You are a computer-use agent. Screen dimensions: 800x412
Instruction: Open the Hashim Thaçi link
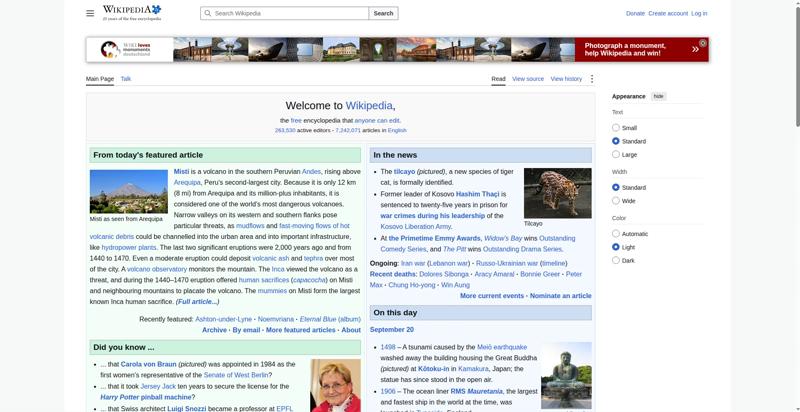tap(478, 194)
